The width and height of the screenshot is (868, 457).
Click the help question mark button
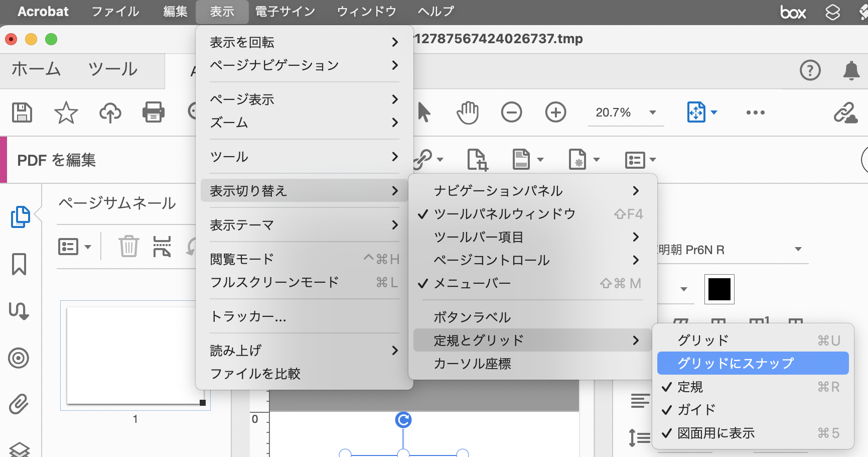810,70
